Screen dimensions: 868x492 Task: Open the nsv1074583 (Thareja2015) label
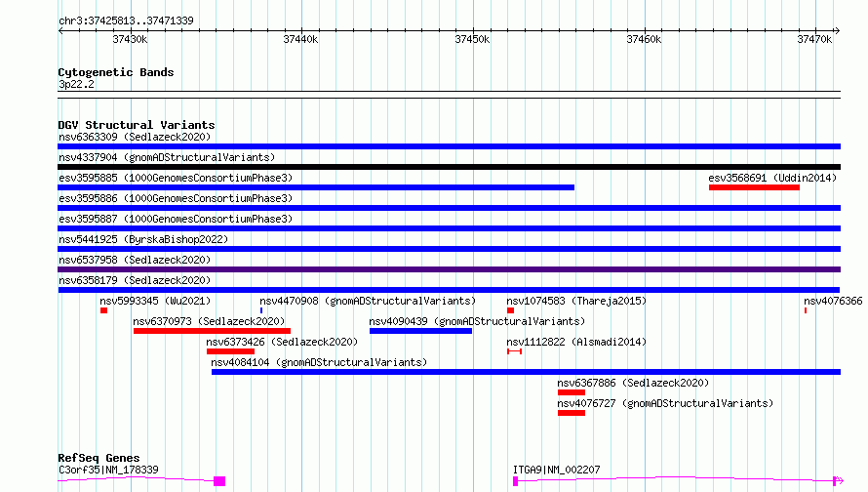coord(576,301)
